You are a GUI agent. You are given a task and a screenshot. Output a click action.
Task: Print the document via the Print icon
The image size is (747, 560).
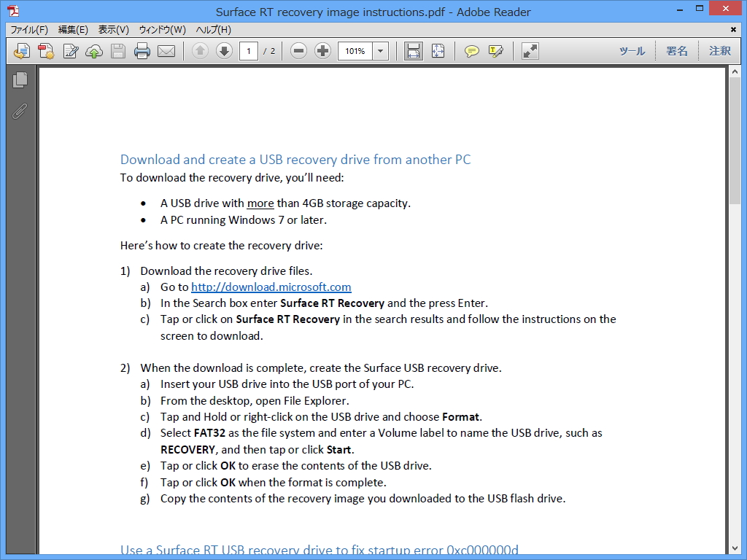point(142,51)
